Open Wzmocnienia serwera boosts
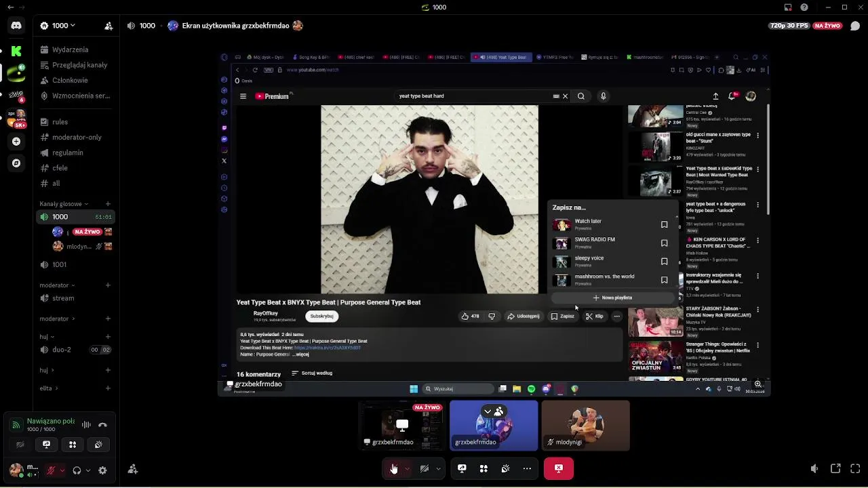The image size is (868, 488). pyautogui.click(x=75, y=96)
